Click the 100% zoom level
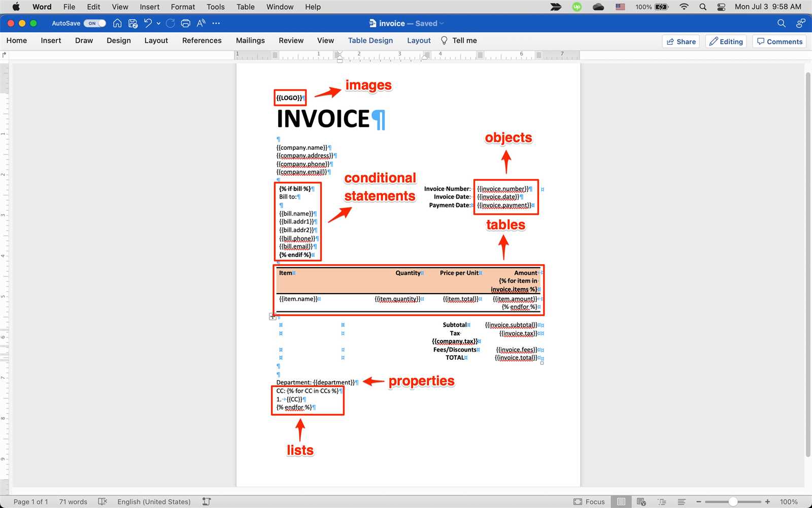This screenshot has height=508, width=812. click(x=789, y=502)
